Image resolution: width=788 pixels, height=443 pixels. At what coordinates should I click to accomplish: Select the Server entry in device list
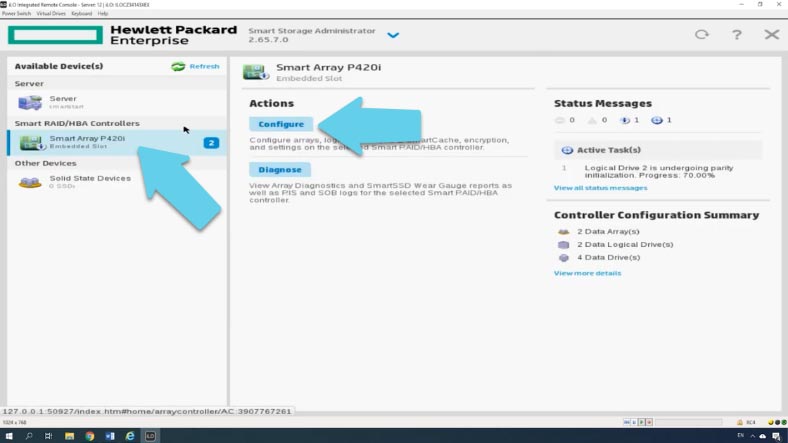point(117,102)
